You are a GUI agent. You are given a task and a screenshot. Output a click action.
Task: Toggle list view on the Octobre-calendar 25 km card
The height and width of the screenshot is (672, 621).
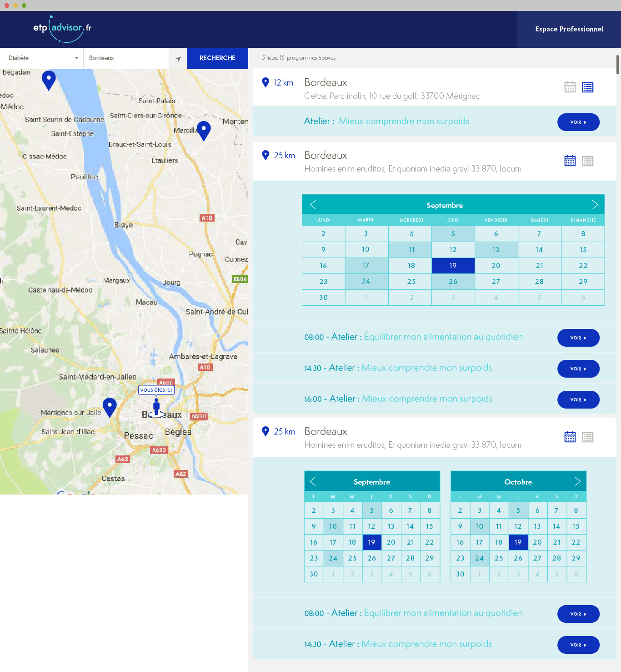pyautogui.click(x=588, y=437)
